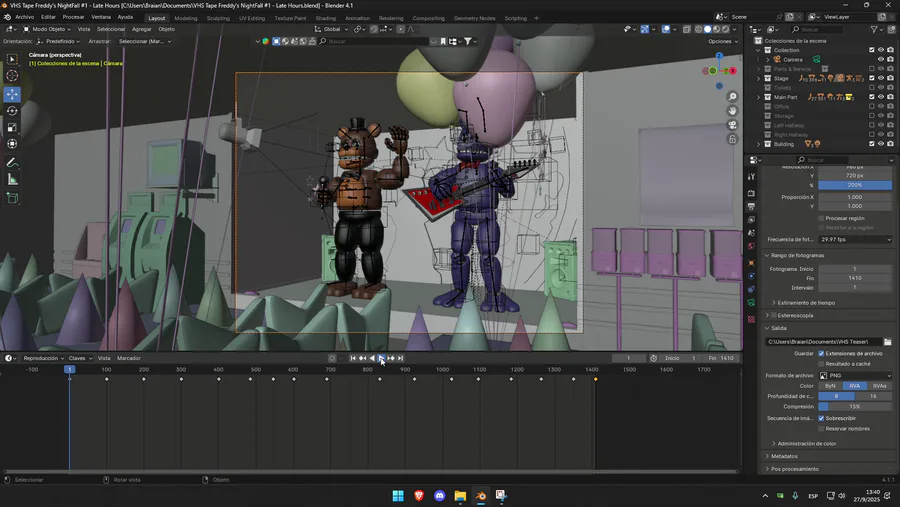Browse output folder icon next to path
The image size is (900, 507).
(887, 342)
